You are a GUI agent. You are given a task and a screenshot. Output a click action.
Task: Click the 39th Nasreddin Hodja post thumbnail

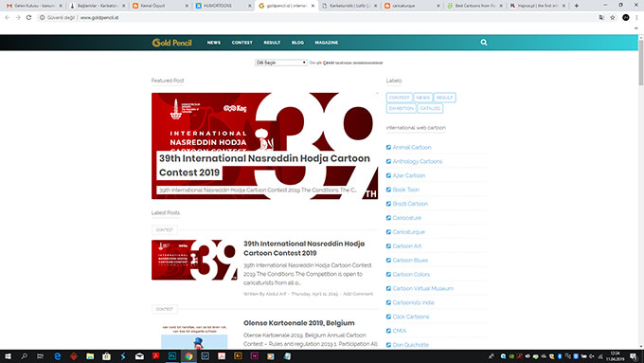(x=194, y=260)
